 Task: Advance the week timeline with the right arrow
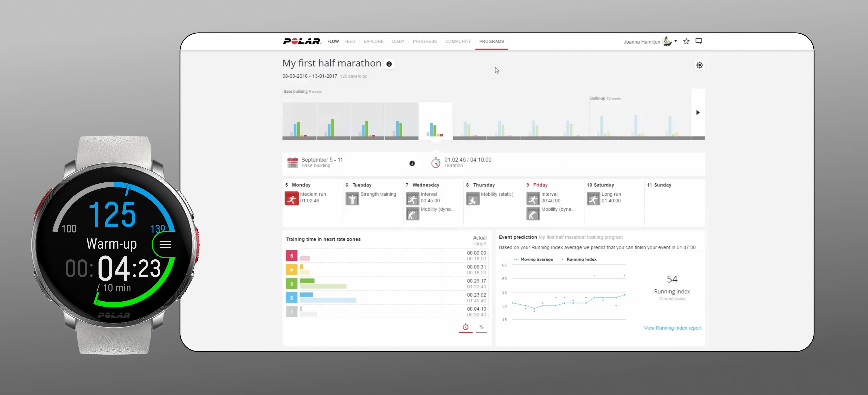pyautogui.click(x=698, y=113)
